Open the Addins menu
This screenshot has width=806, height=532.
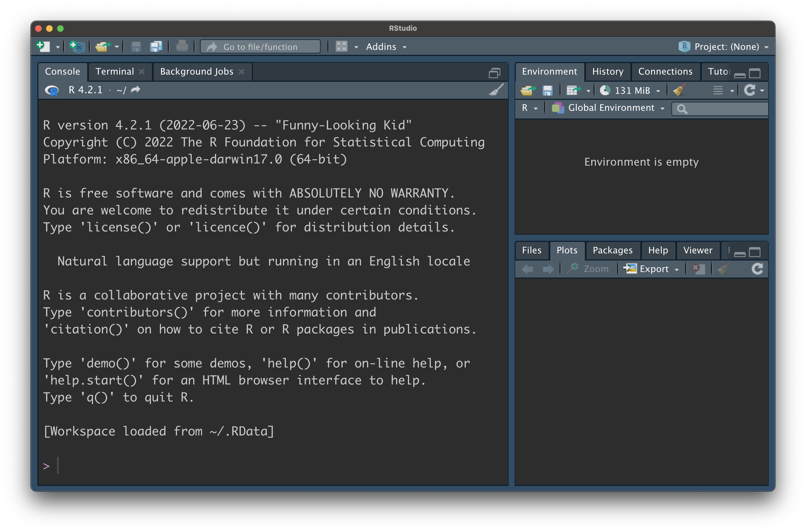[x=386, y=47]
